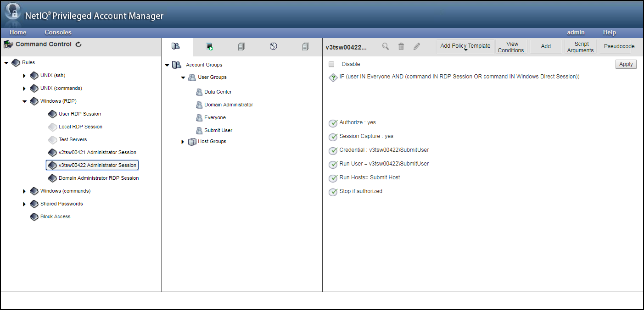This screenshot has width=644, height=310.
Task: Click the Credential checkmark icon
Action: (x=333, y=151)
